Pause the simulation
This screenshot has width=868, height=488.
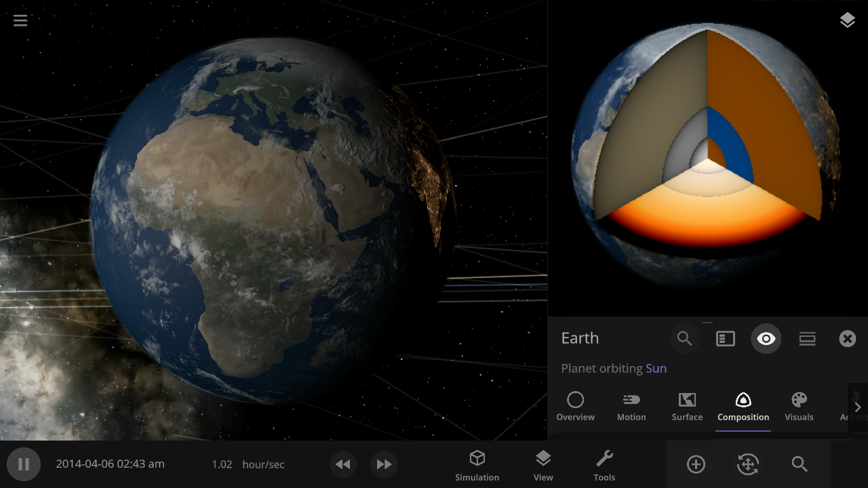click(x=24, y=464)
